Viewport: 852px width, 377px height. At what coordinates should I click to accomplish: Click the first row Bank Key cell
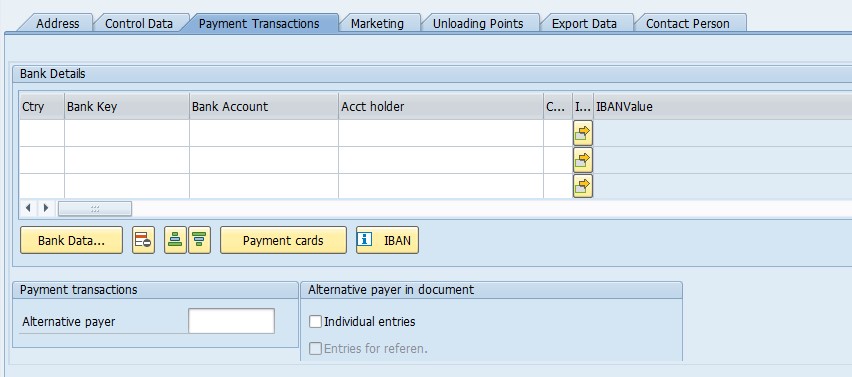(127, 133)
